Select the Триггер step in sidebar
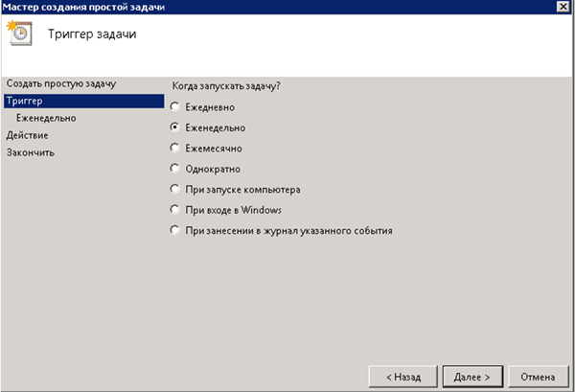575x392 pixels. tap(25, 101)
